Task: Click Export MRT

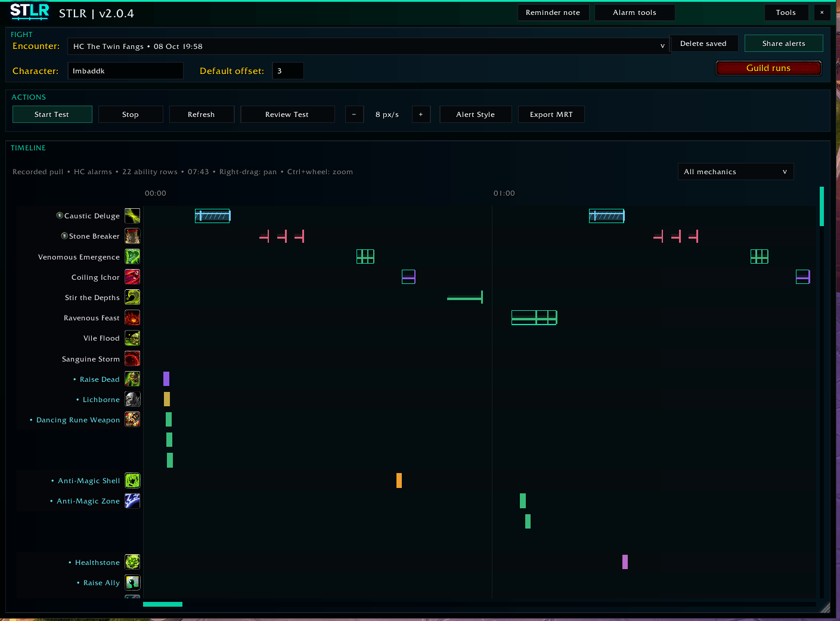Action: point(551,115)
